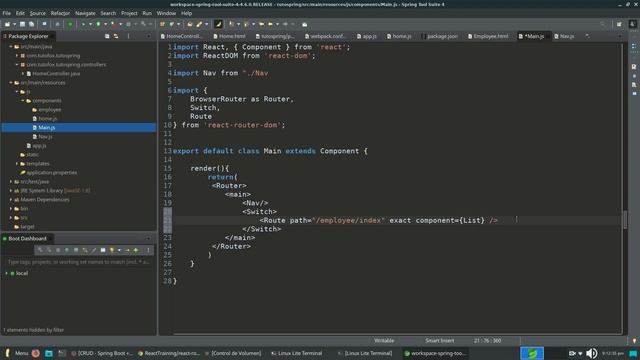Open the Help menu

[x=187, y=13]
